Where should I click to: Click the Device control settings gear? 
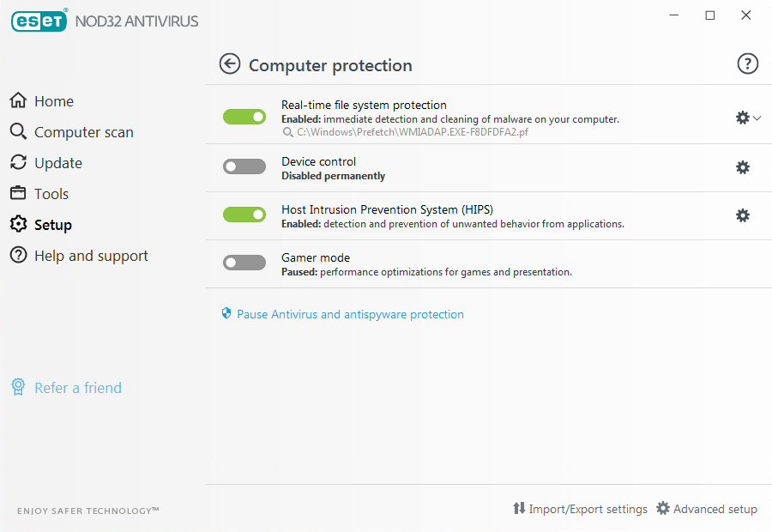click(742, 167)
